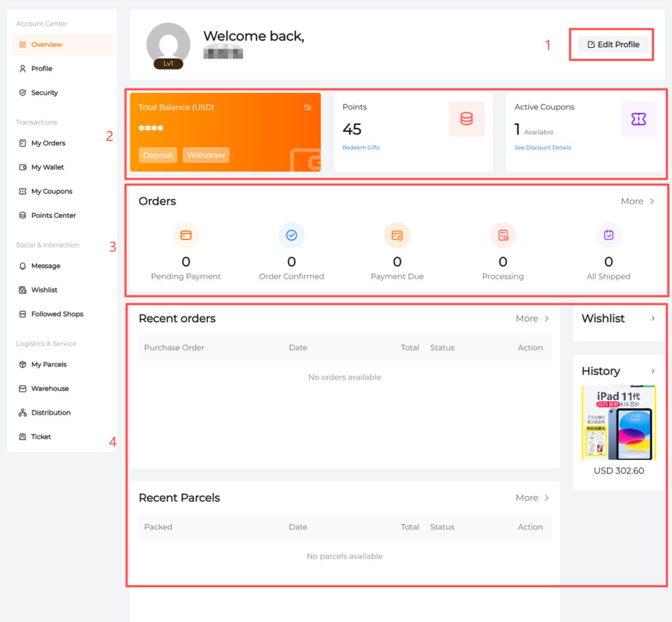The height and width of the screenshot is (622, 672).
Task: Click the Order Confirmed checkmark icon
Action: tap(291, 235)
